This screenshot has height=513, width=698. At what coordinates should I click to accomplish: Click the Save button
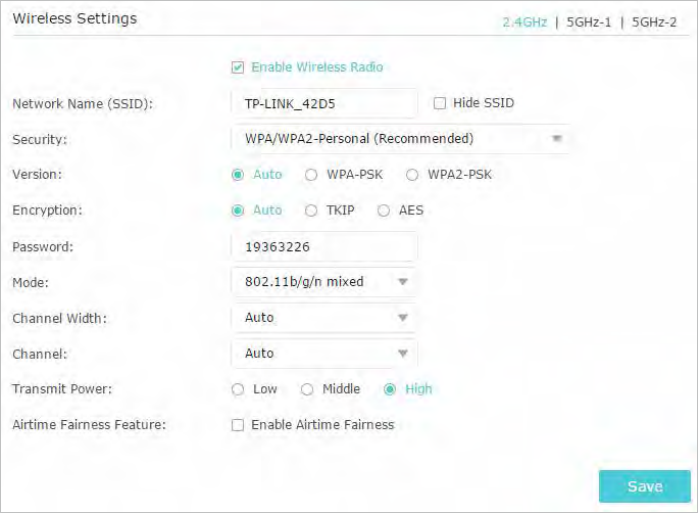[645, 486]
